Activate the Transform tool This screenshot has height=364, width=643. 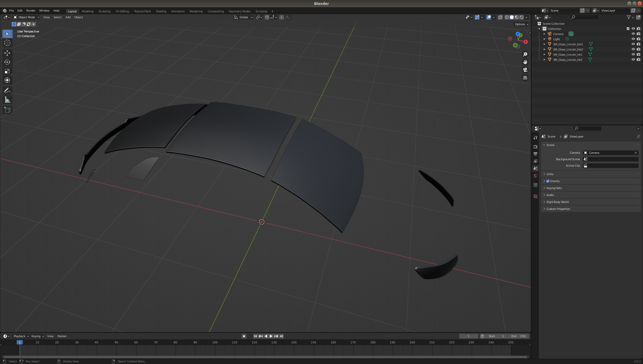click(7, 80)
